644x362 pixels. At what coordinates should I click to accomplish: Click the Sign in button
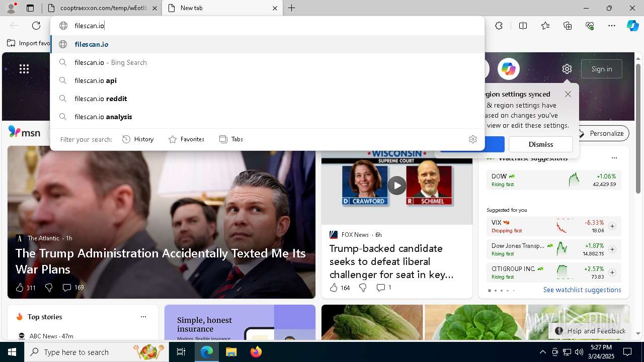(602, 69)
